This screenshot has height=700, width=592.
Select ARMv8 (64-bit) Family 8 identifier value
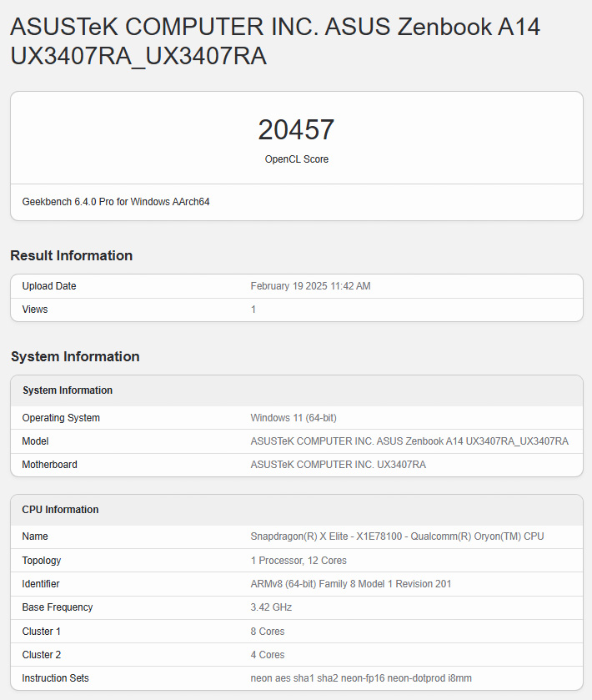351,584
